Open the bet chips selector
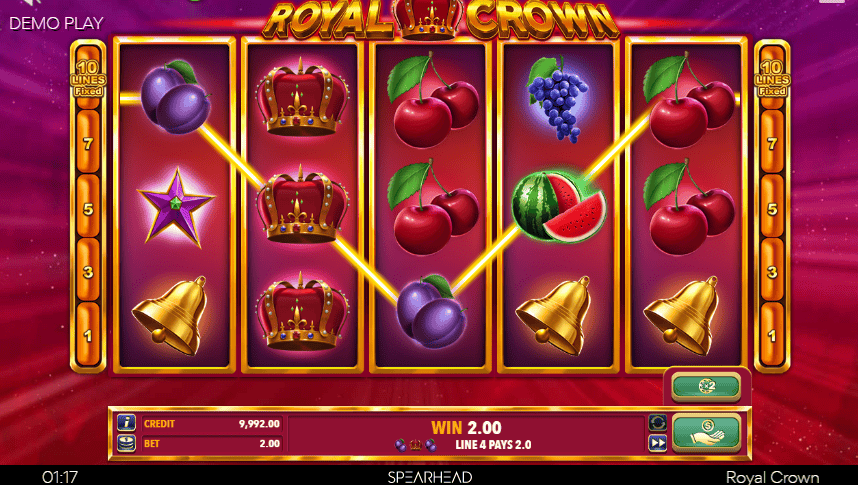 (x=126, y=443)
